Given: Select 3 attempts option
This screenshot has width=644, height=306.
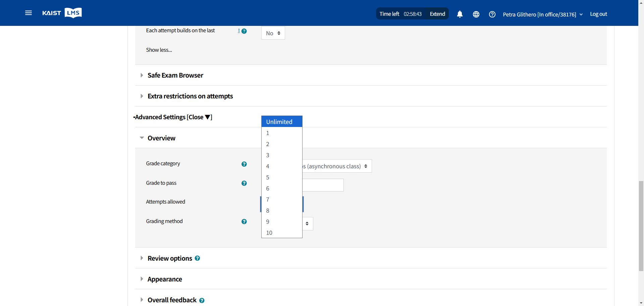Looking at the screenshot, I should pos(282,155).
